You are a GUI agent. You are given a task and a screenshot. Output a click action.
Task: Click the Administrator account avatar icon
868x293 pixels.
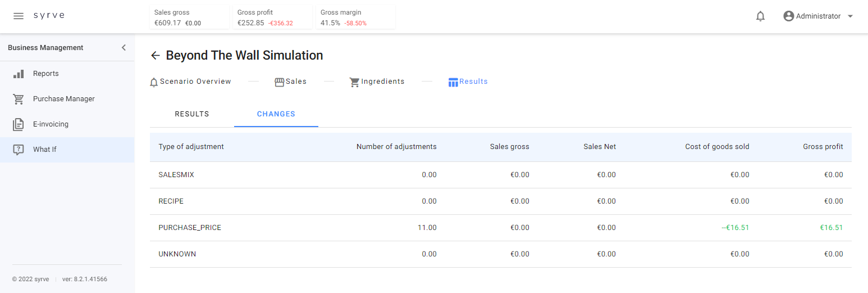tap(789, 16)
